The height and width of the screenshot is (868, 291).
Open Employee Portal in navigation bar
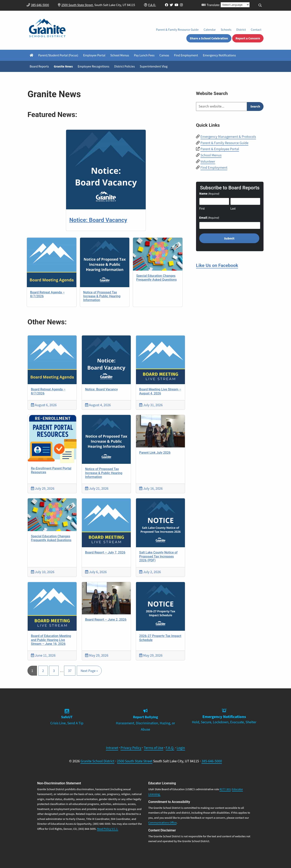pyautogui.click(x=94, y=55)
